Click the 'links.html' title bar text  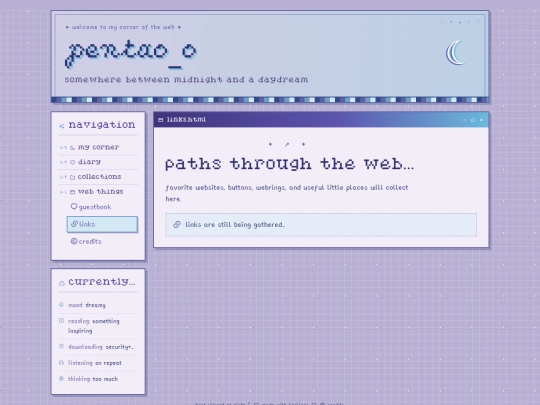186,120
